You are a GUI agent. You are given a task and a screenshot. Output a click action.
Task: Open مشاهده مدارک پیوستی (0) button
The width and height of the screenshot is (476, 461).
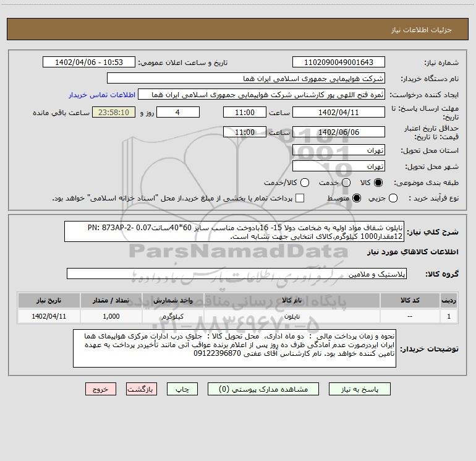point(263,389)
